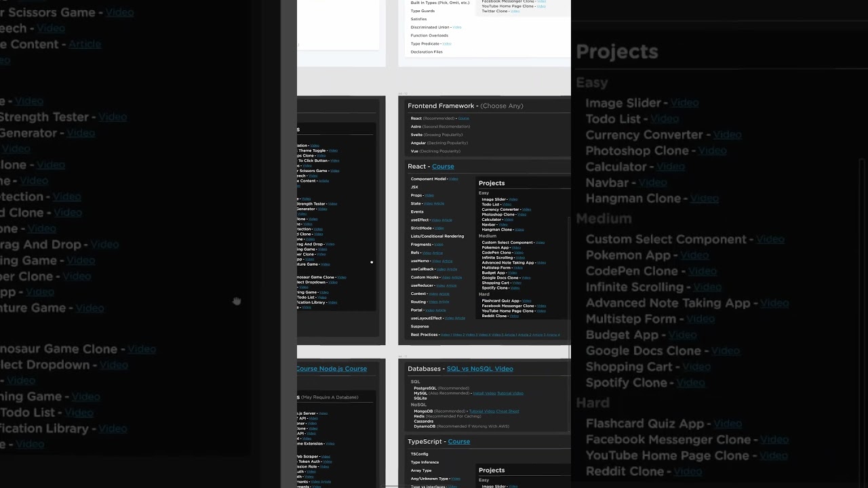Screen dimensions: 868x488
Task: Open the Discriminated Union Video link
Action: pyautogui.click(x=456, y=27)
